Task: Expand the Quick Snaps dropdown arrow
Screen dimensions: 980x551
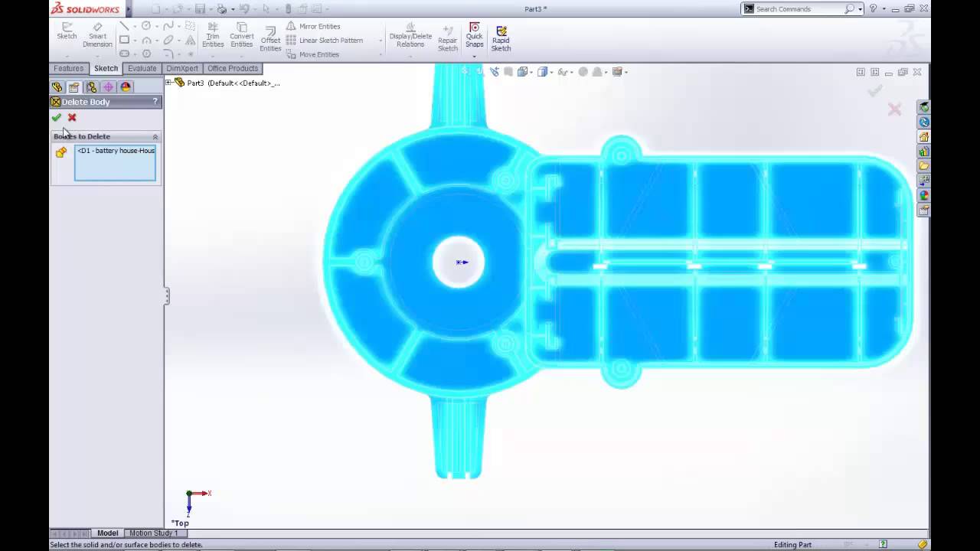Action: tap(475, 55)
